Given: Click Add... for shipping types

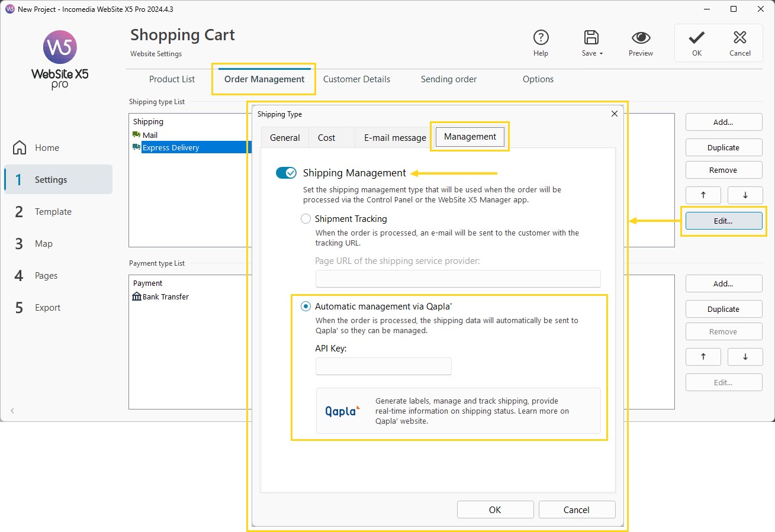Looking at the screenshot, I should click(x=723, y=122).
